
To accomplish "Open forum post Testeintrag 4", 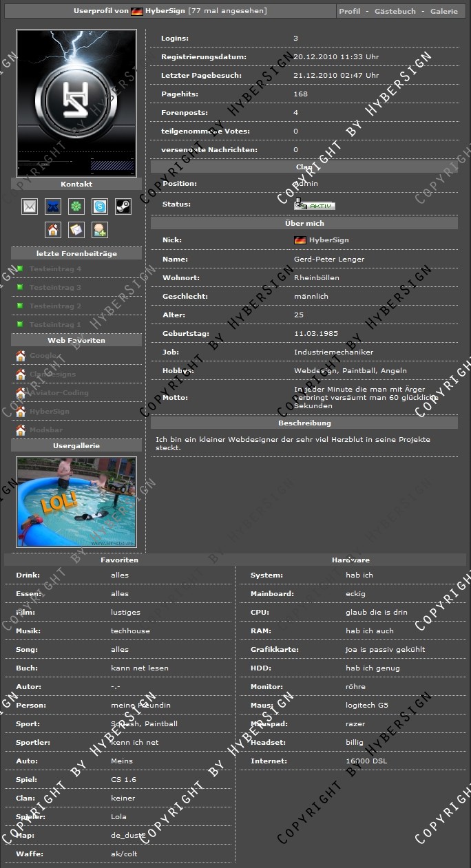I will coord(55,269).
